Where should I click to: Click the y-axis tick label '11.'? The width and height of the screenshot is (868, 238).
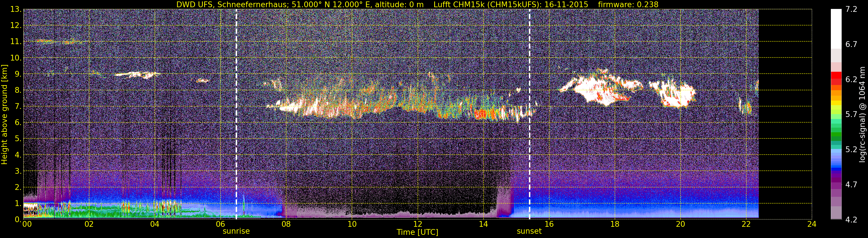click(x=16, y=42)
